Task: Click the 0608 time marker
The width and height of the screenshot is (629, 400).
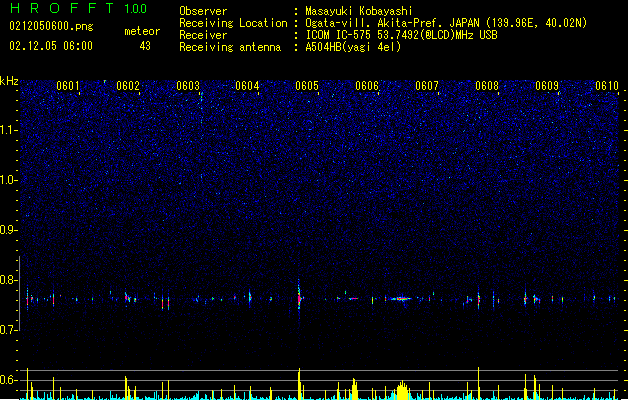Action: [x=487, y=86]
